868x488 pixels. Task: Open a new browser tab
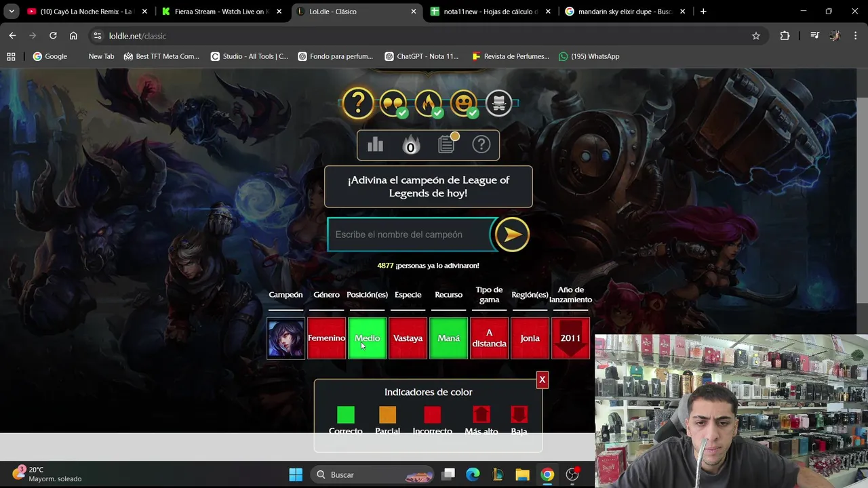pos(703,12)
